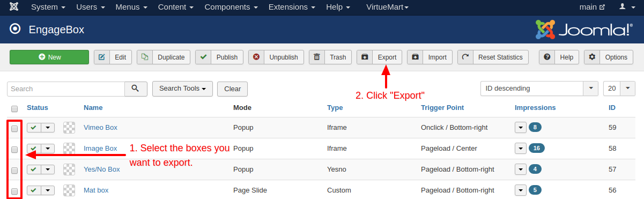Open the Vimeo Box link
Image resolution: width=644 pixels, height=199 pixels.
[100, 128]
